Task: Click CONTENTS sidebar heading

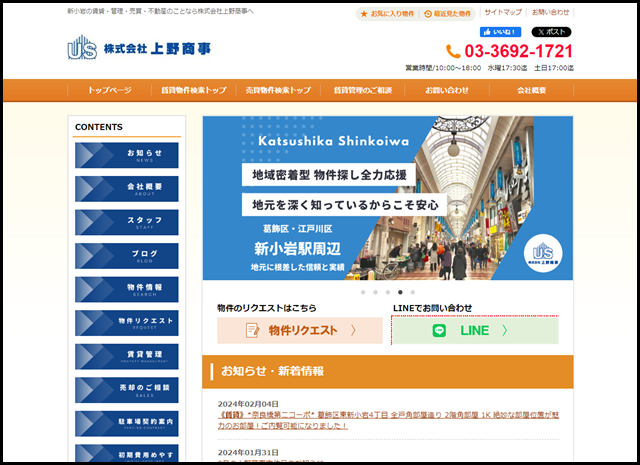Action: pyautogui.click(x=99, y=127)
